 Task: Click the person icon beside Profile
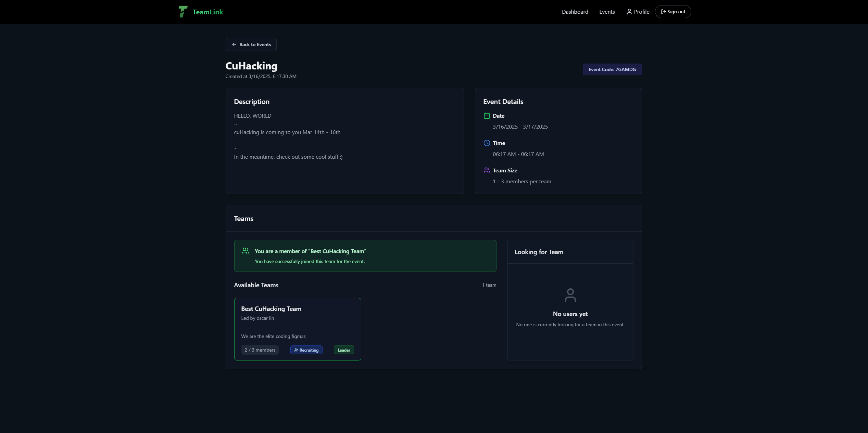(629, 12)
